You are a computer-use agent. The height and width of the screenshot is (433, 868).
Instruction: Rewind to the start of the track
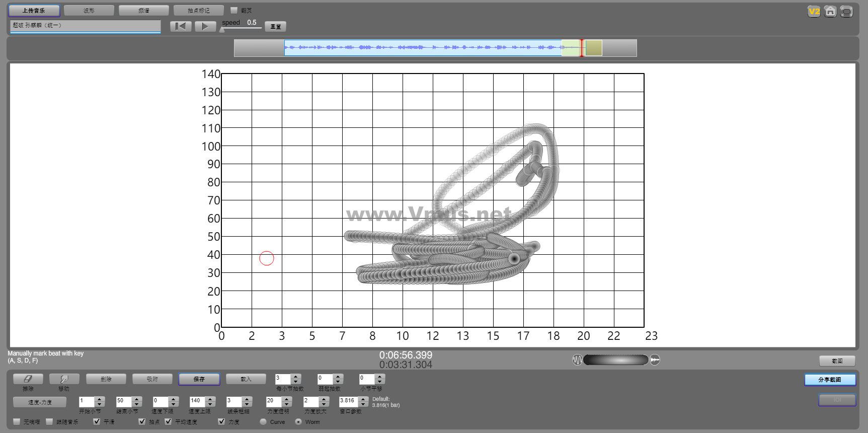tap(181, 26)
